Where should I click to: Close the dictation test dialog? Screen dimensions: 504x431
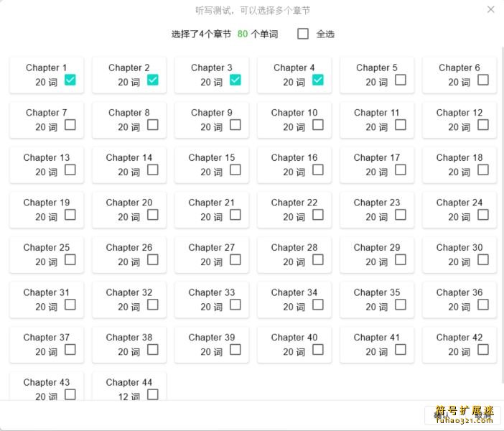(x=491, y=10)
